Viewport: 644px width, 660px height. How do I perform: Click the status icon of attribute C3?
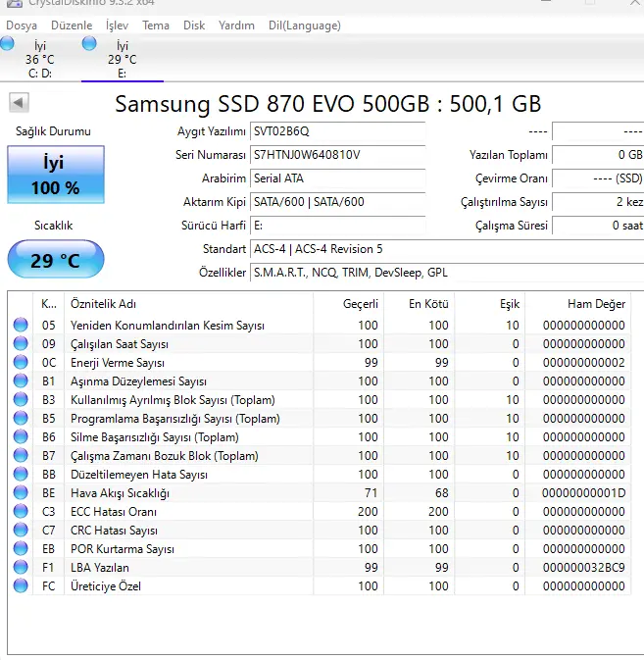21,511
